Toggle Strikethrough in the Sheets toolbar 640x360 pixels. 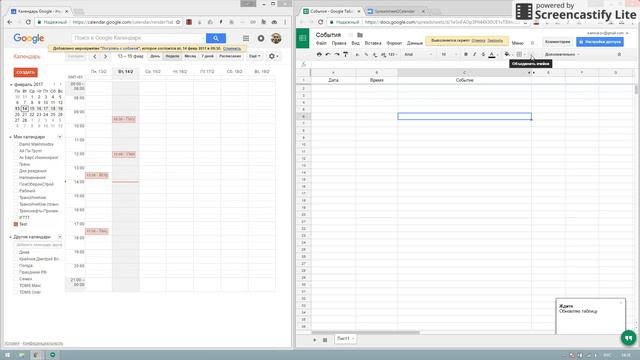coord(483,54)
